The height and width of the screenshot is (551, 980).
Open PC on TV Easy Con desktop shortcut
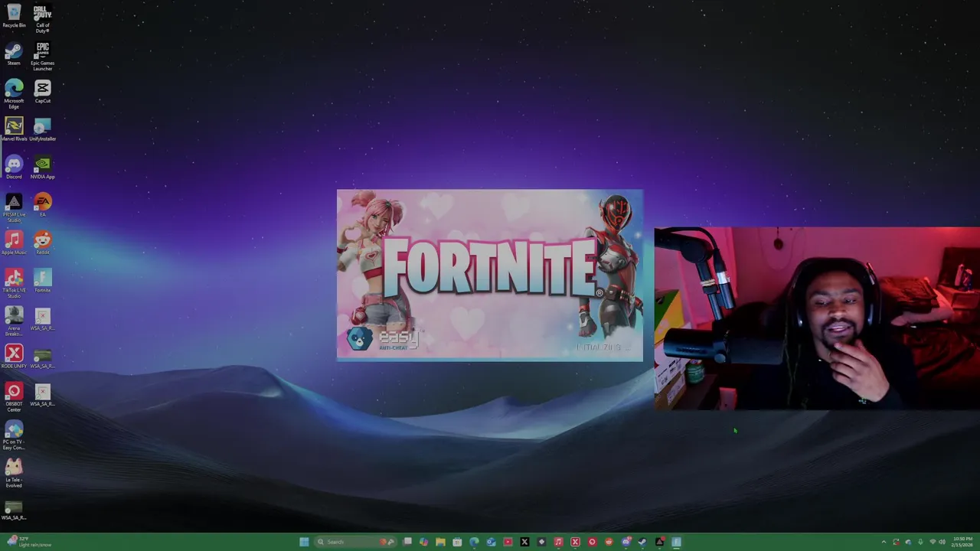(14, 435)
